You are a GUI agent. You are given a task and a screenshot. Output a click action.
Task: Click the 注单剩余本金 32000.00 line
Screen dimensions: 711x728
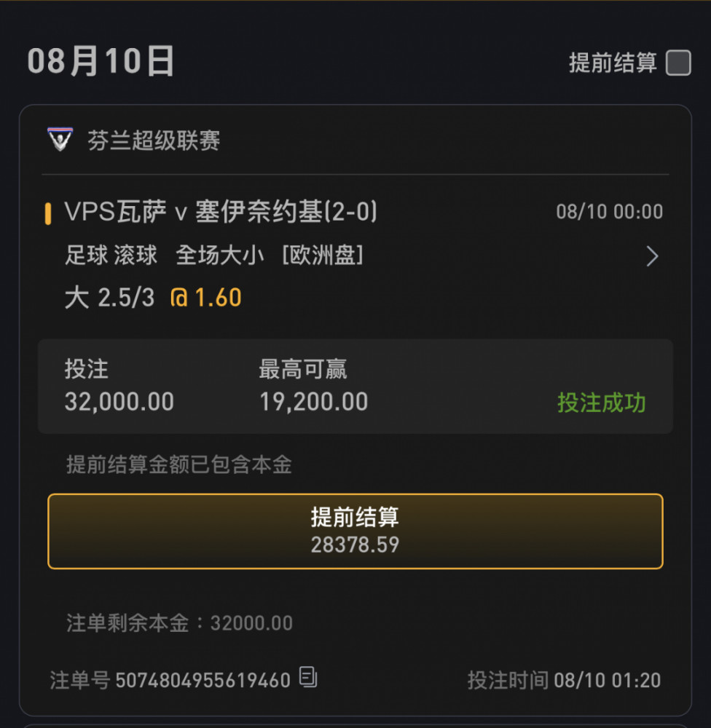click(x=179, y=623)
